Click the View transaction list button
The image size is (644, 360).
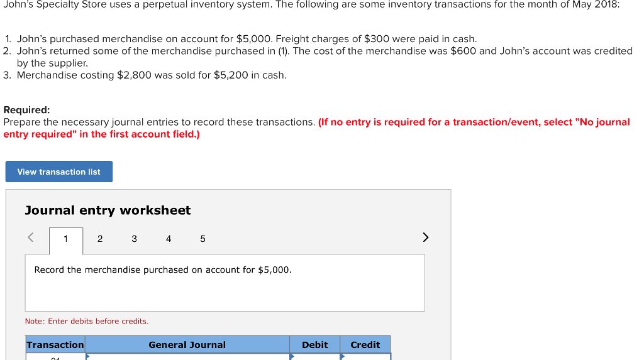59,172
